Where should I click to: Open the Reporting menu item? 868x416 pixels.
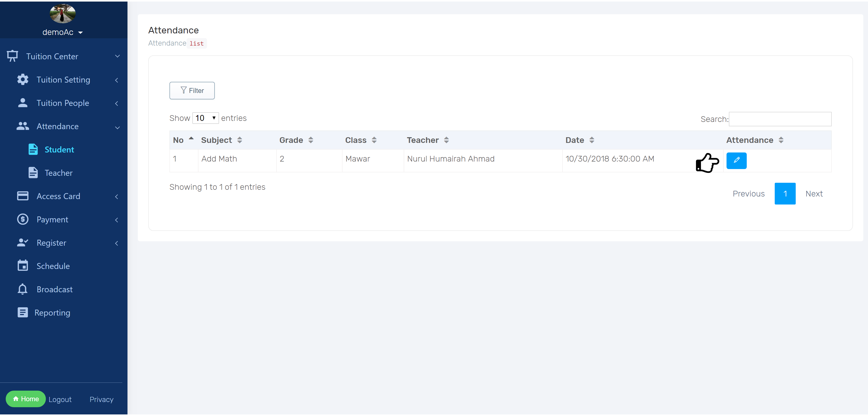click(52, 313)
